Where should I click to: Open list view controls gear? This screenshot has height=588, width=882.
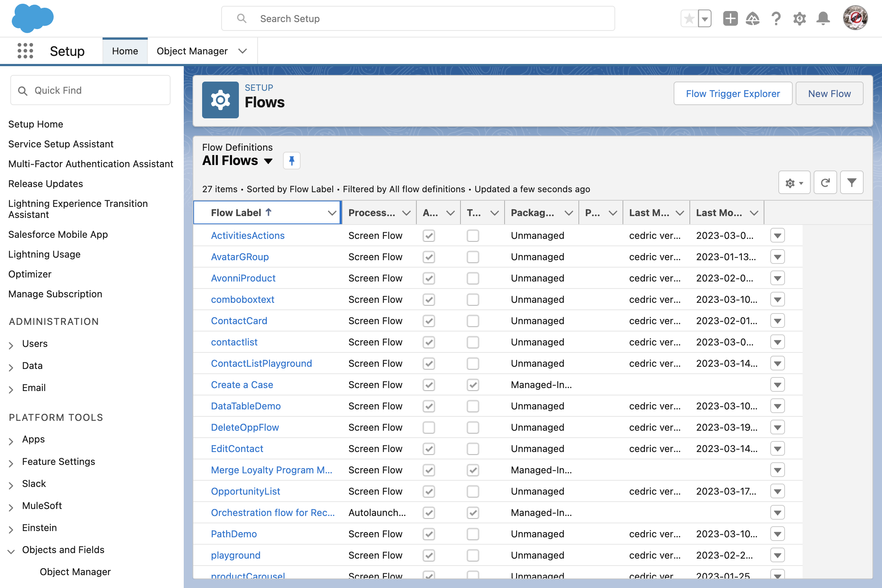[794, 183]
